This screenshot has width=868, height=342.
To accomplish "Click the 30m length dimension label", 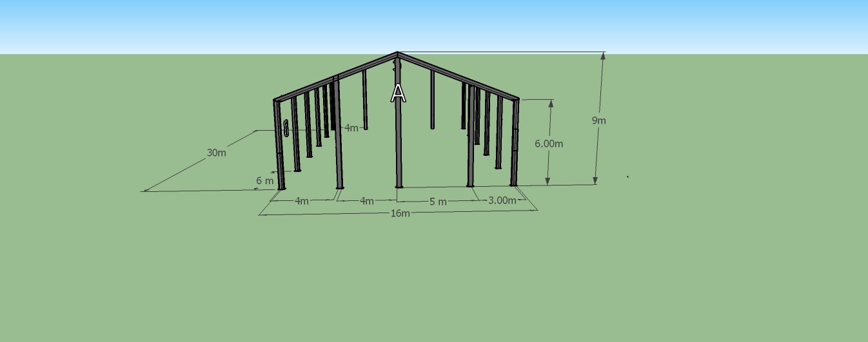I will point(216,153).
